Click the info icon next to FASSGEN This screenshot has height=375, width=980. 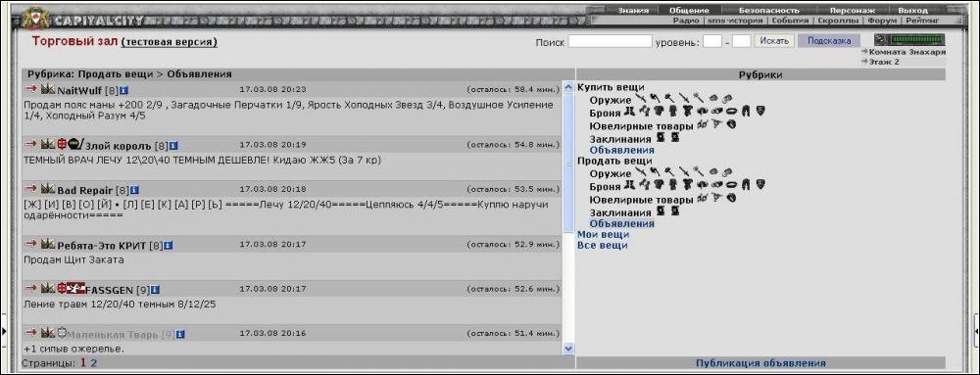(x=155, y=290)
